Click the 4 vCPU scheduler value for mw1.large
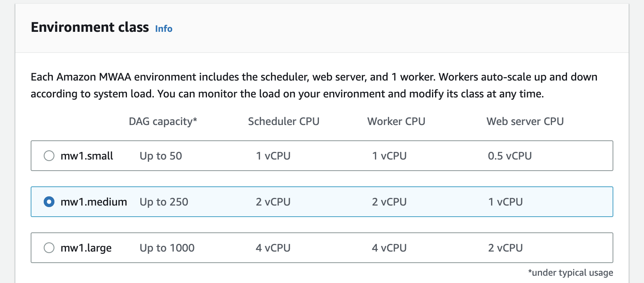This screenshot has width=644, height=283. tap(273, 248)
